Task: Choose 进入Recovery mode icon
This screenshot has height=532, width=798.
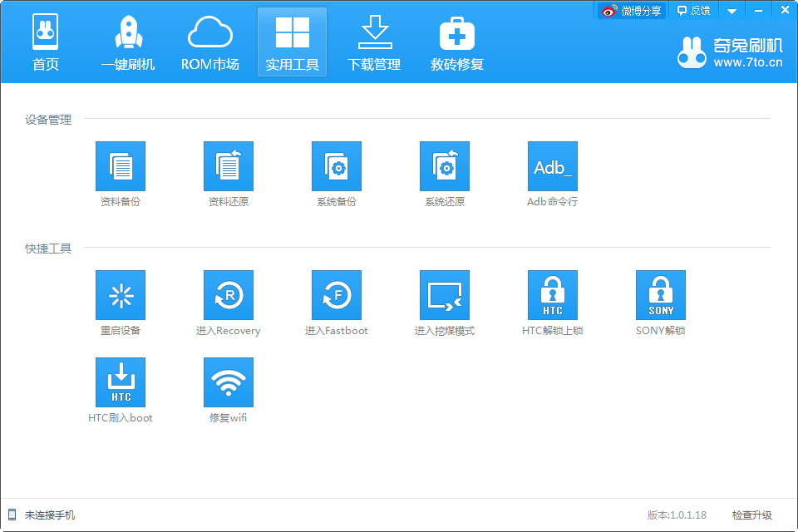Action: click(229, 295)
